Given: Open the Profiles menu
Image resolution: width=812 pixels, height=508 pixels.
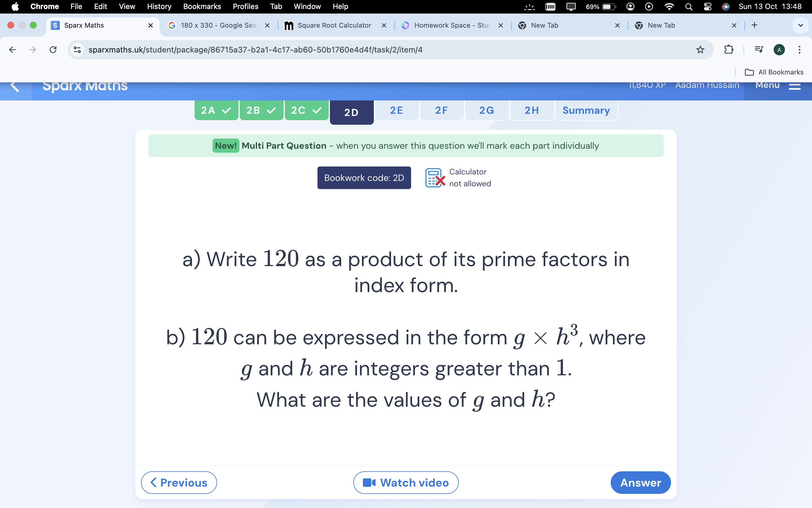Looking at the screenshot, I should click(246, 6).
